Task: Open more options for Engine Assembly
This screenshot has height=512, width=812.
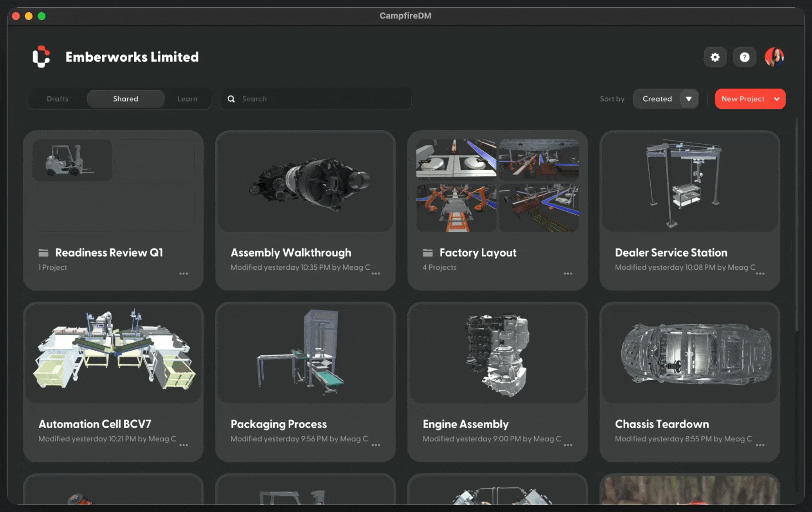Action: [568, 445]
